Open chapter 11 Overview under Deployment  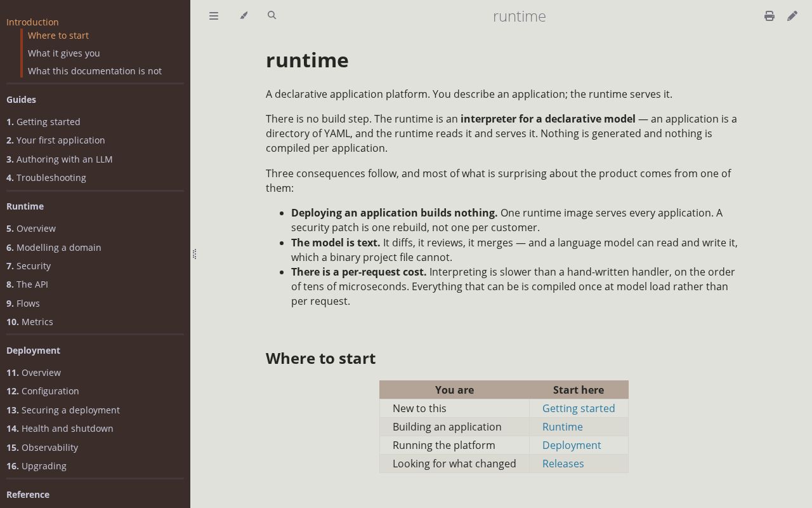click(x=34, y=373)
